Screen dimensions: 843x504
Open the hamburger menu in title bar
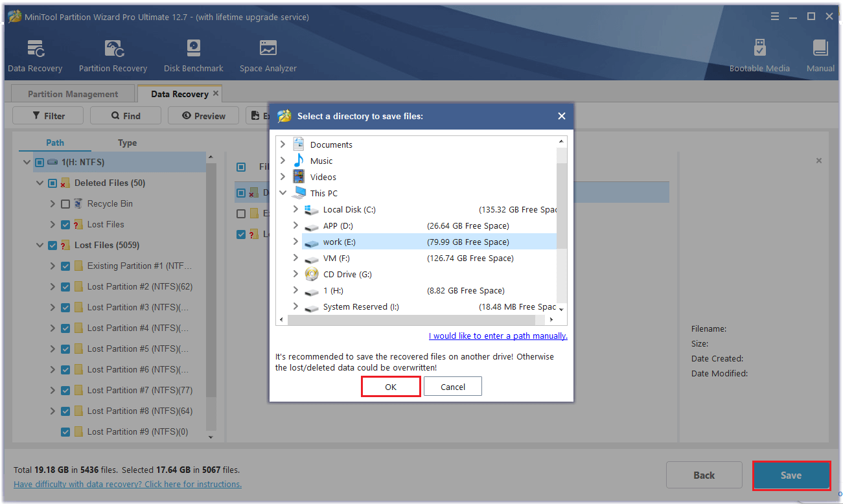tap(774, 17)
